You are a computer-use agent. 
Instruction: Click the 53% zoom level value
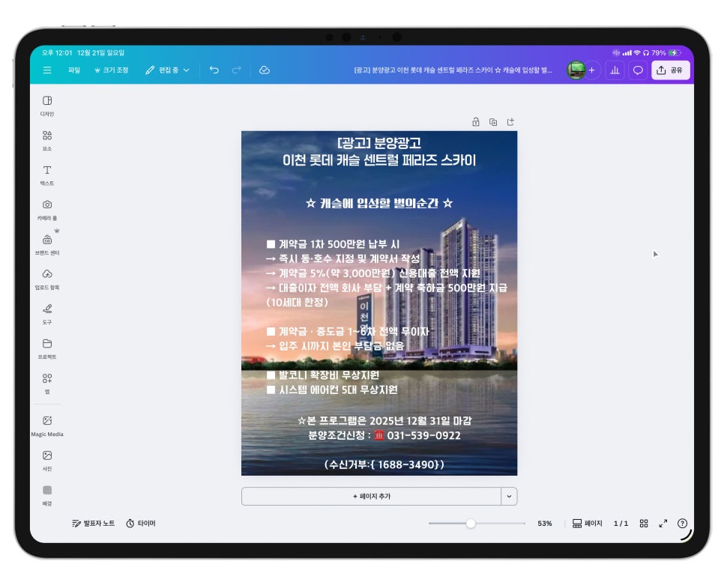(544, 524)
